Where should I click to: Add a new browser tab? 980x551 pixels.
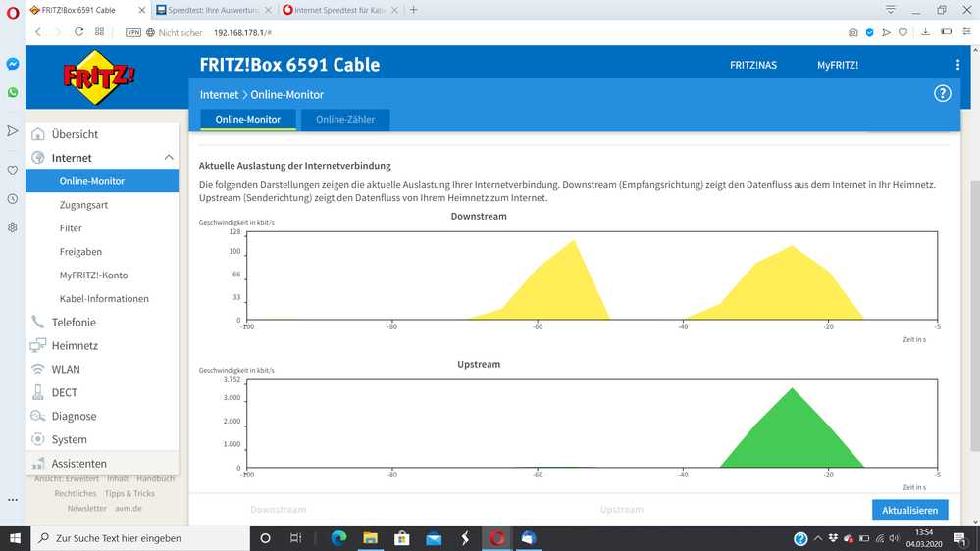414,10
